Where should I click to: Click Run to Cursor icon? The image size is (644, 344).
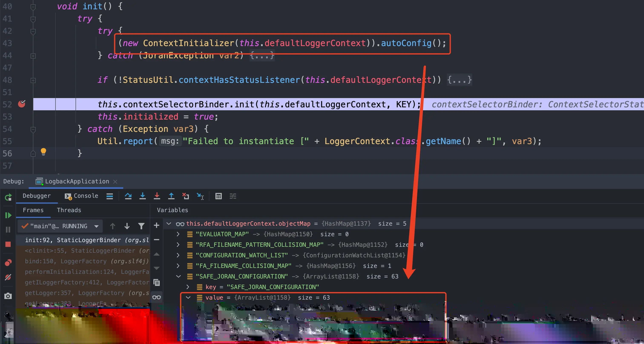200,196
